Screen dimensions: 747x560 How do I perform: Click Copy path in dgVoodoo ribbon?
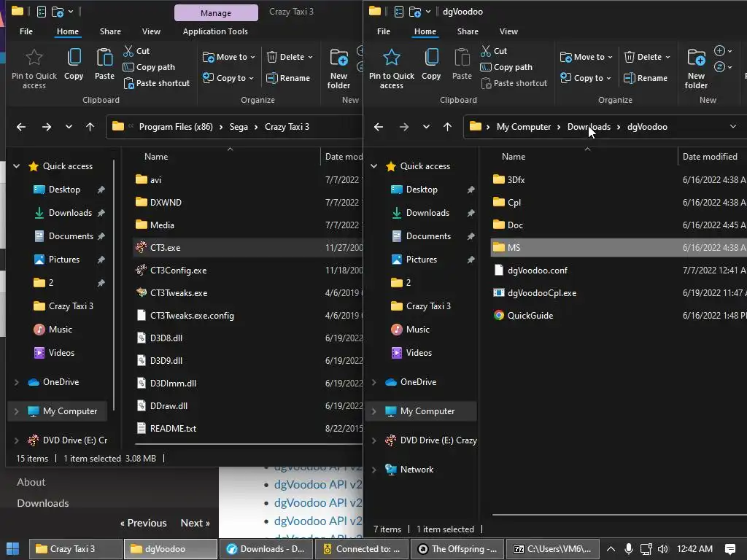click(506, 67)
